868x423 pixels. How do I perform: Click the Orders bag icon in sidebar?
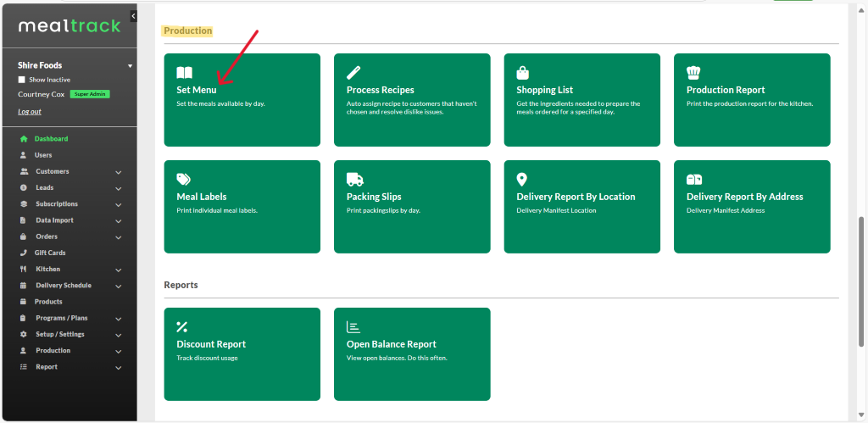(x=23, y=237)
